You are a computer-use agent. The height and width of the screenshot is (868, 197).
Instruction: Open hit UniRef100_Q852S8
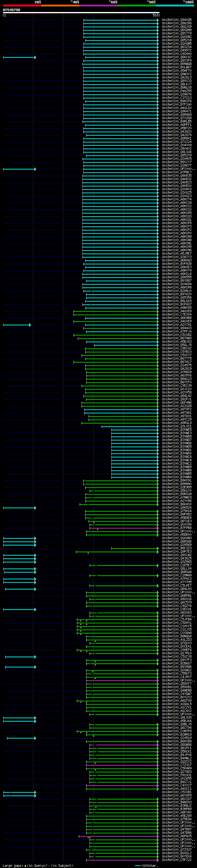tap(177, 40)
